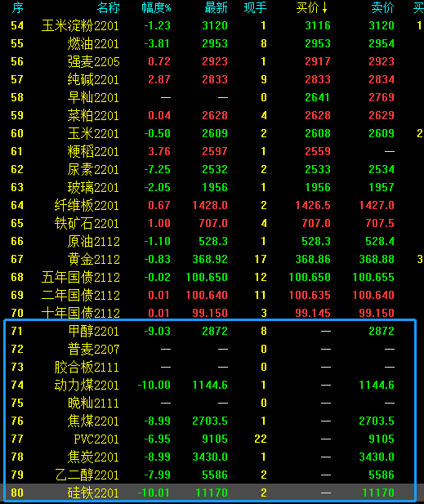Select the PVC2201 contract name

[96, 439]
